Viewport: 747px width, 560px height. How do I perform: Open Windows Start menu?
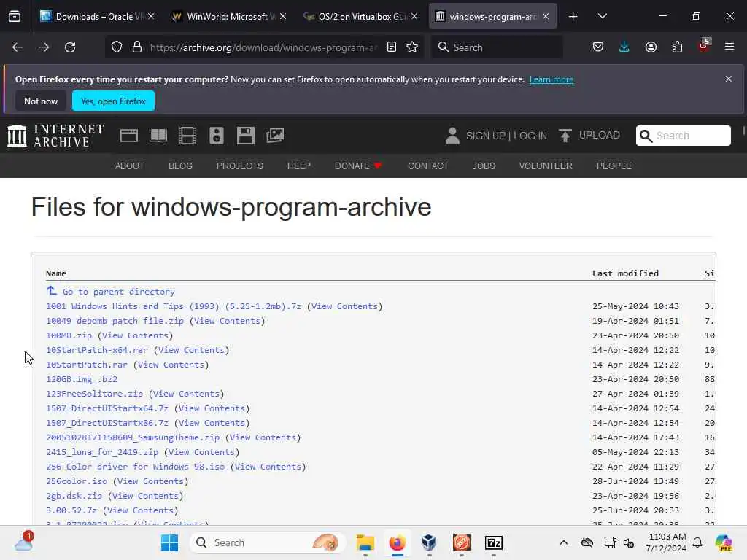pos(169,542)
